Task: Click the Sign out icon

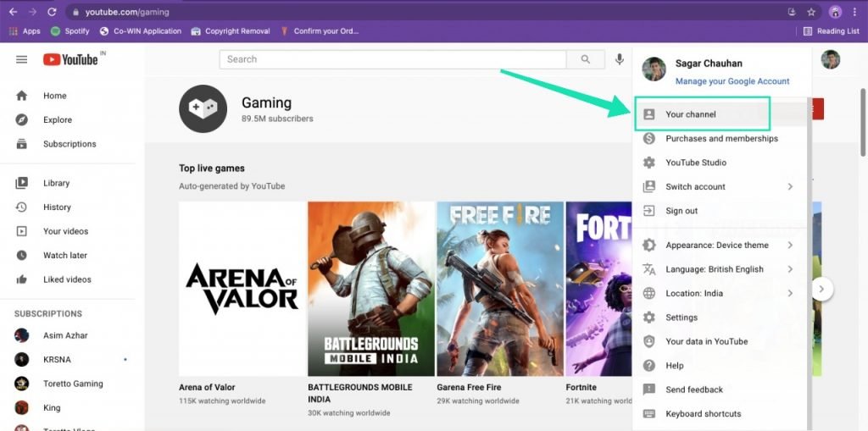Action: pos(648,211)
